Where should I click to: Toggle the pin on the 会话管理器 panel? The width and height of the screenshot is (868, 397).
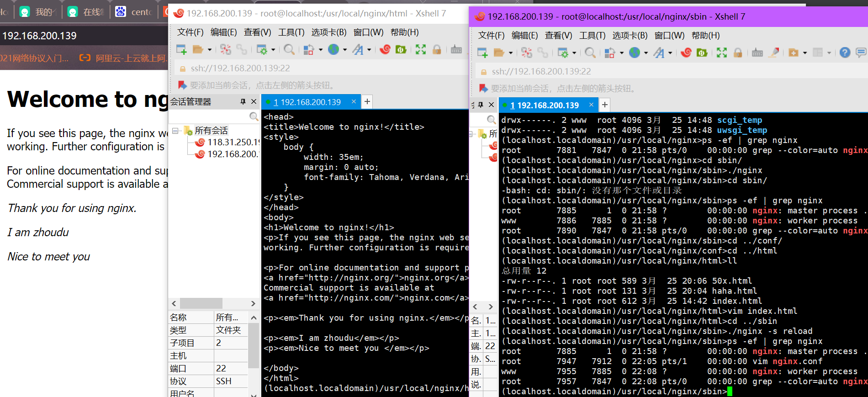tap(243, 101)
